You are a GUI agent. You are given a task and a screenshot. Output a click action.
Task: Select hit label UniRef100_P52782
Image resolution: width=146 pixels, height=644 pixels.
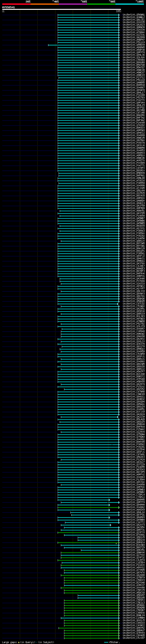(x=134, y=324)
